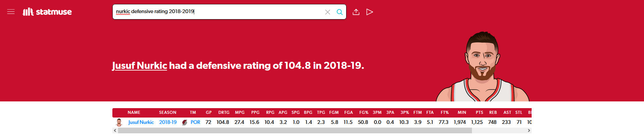Image resolution: width=644 pixels, height=136 pixels.
Task: Open the hamburger menu
Action: (11, 12)
